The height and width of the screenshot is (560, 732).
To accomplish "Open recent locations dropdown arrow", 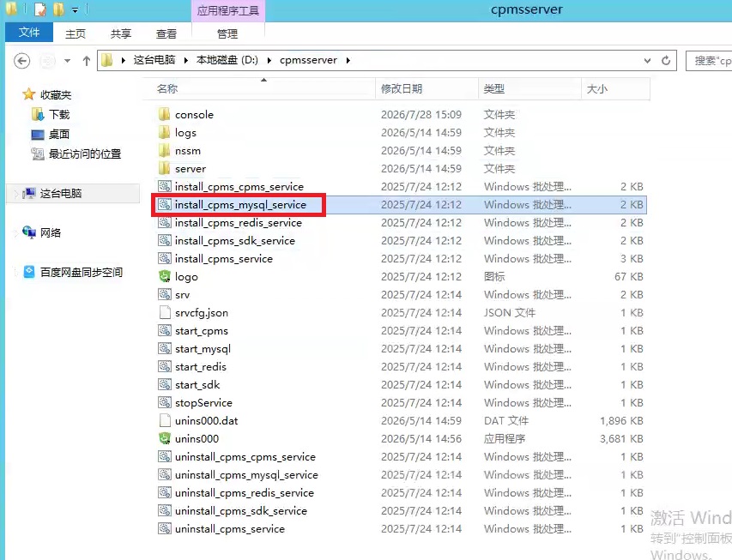I will coord(67,61).
